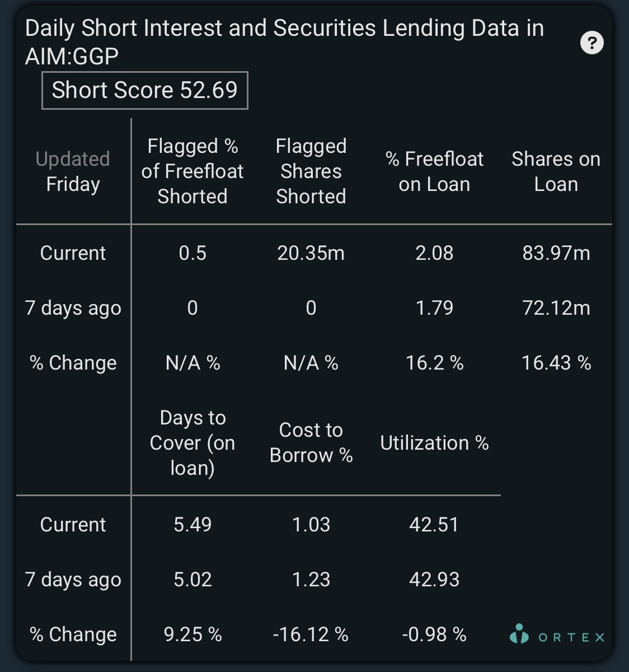Viewport: 629px width, 672px height.
Task: Click the 1.79 freefloat on loan value
Action: point(434,308)
